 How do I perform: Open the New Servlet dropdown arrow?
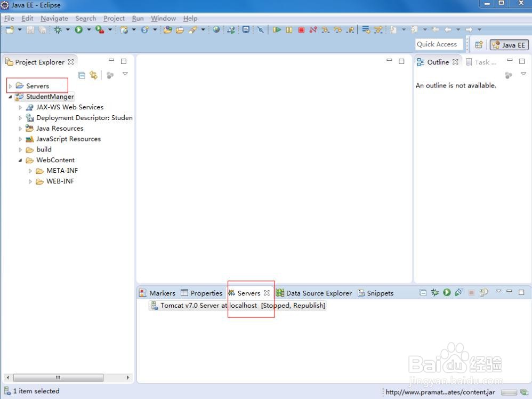pos(155,30)
